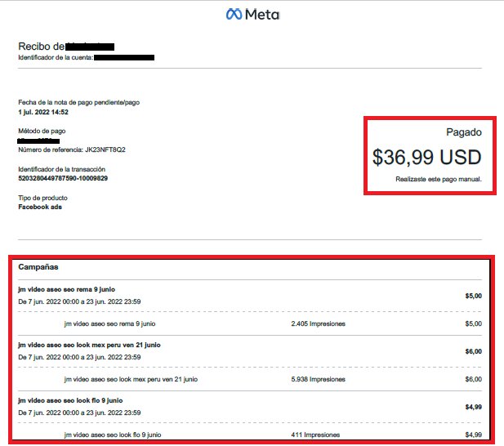Click the Meta wordmark text
This screenshot has width=504, height=446.
[x=262, y=15]
